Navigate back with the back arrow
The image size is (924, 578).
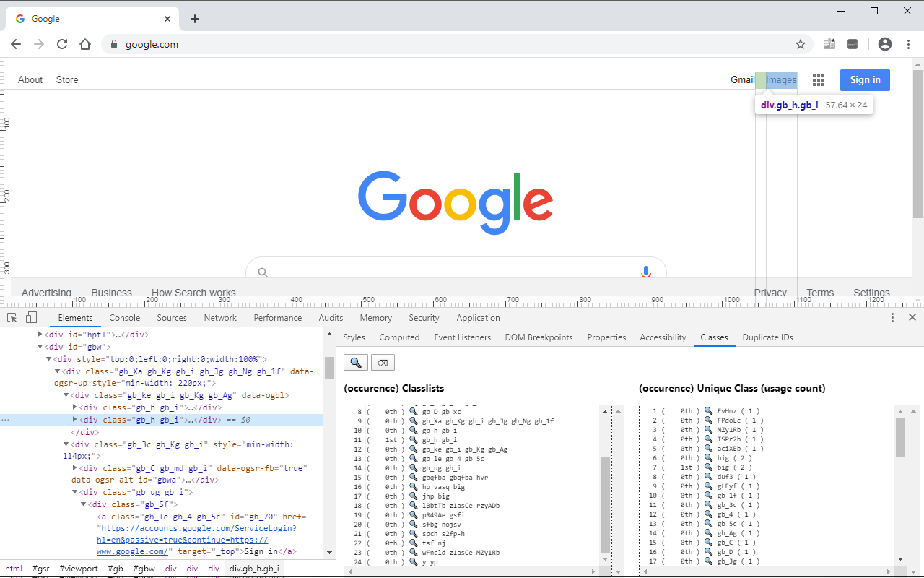click(16, 44)
